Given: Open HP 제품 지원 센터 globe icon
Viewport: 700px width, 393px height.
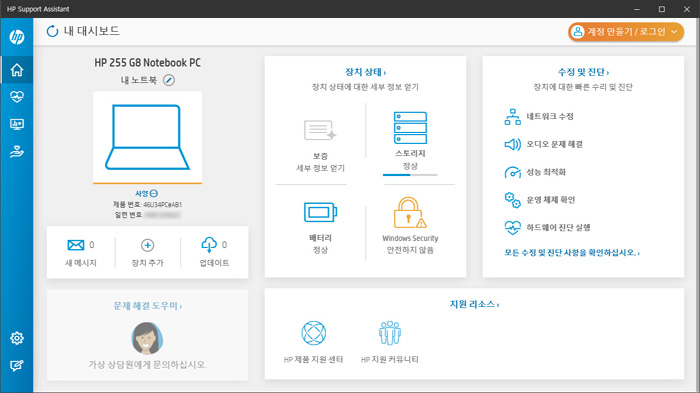Looking at the screenshot, I should tap(313, 333).
